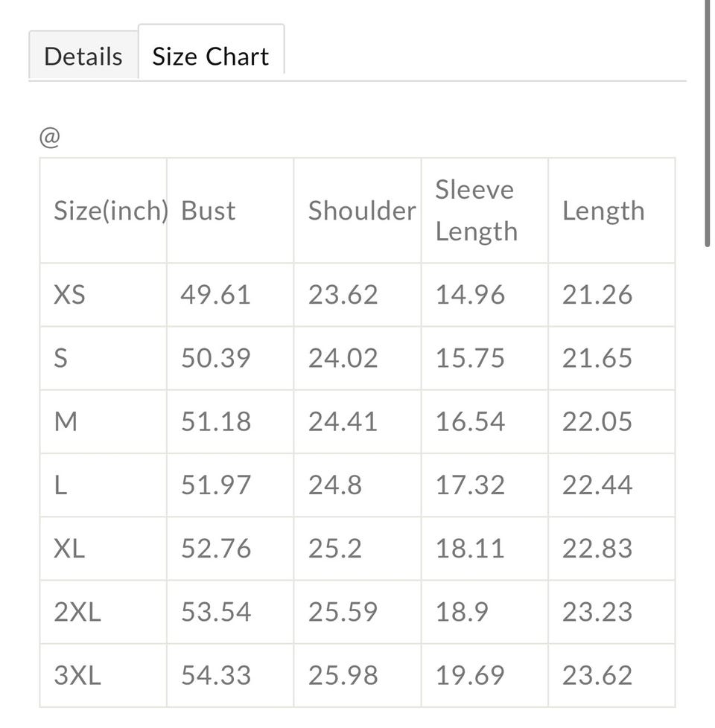Click the Sleeve Length column header
Viewport: 715px width, 728px height.
click(476, 211)
